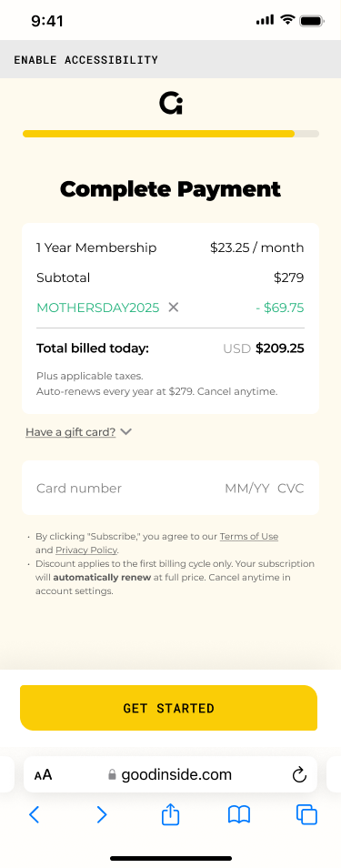
Task: Select the CVC field
Action: [x=291, y=489]
